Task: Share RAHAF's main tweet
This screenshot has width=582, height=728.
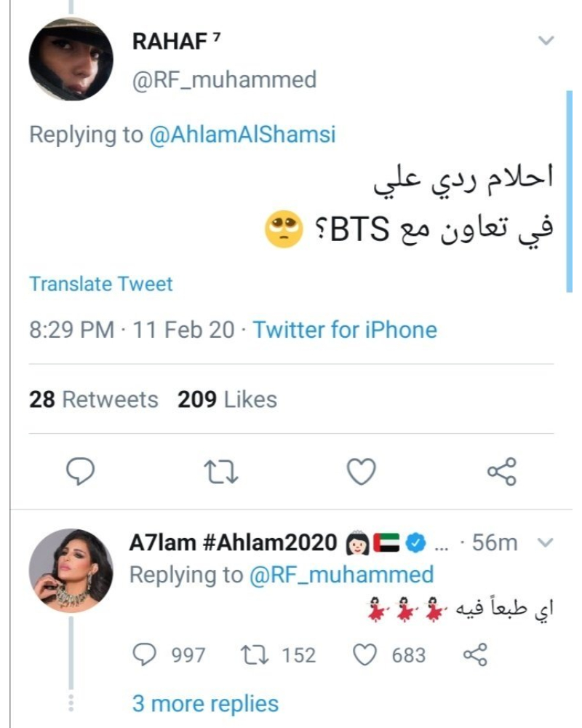Action: pos(501,472)
